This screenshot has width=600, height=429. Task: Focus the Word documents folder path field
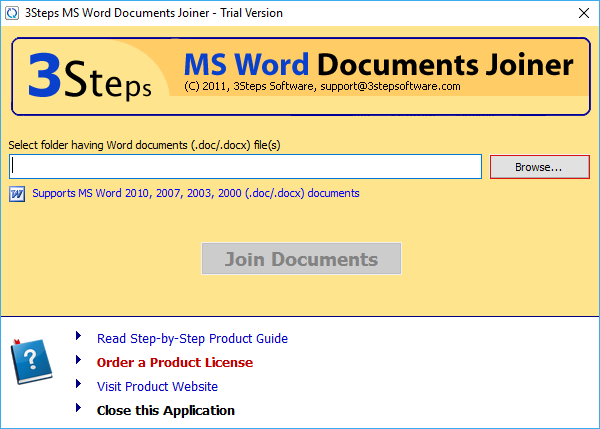tap(245, 166)
